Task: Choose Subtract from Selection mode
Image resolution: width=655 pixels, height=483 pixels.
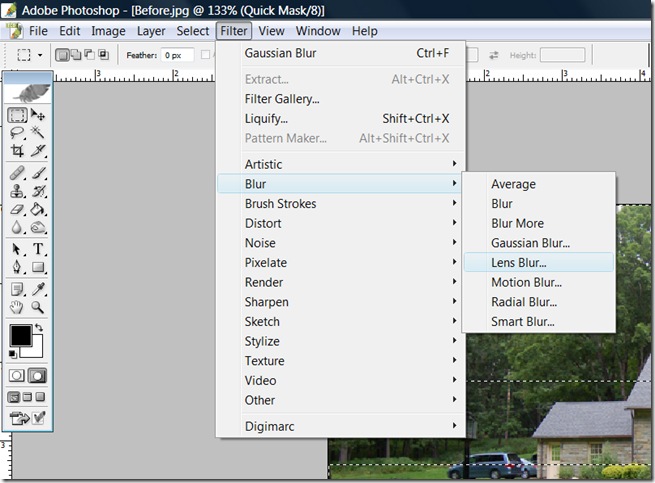Action: pyautogui.click(x=89, y=55)
